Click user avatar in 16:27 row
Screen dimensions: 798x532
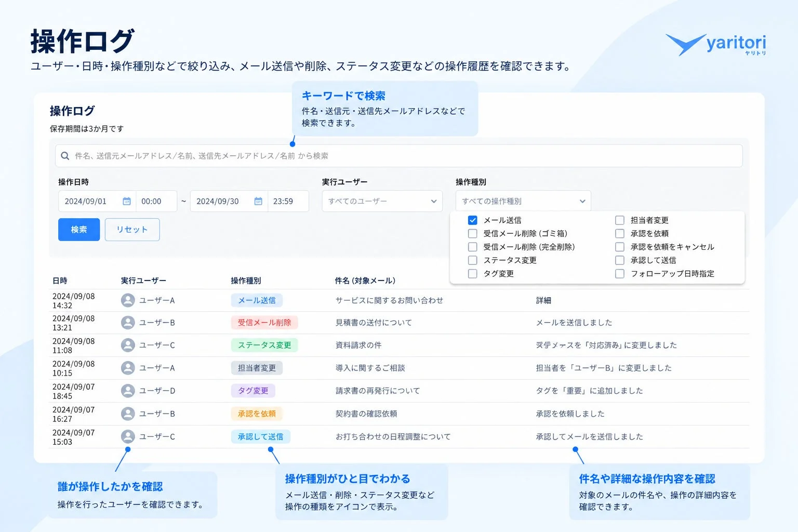[128, 414]
